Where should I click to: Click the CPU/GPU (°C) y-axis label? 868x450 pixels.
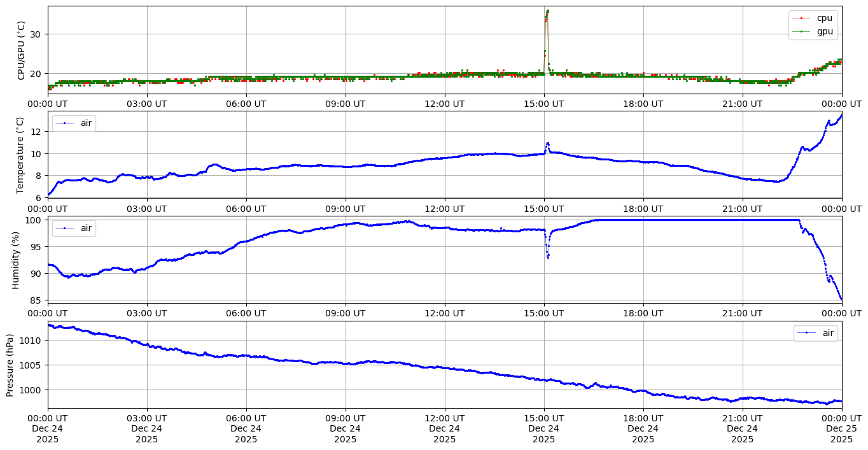21,50
